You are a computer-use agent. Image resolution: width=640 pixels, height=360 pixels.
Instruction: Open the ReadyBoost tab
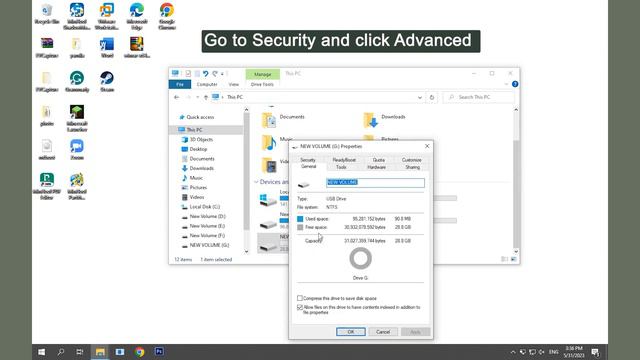tap(344, 160)
